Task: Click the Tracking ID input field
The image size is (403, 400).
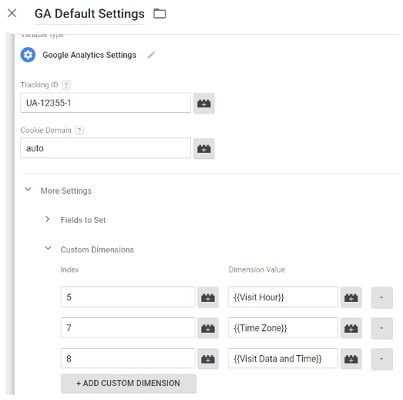Action: tap(105, 103)
